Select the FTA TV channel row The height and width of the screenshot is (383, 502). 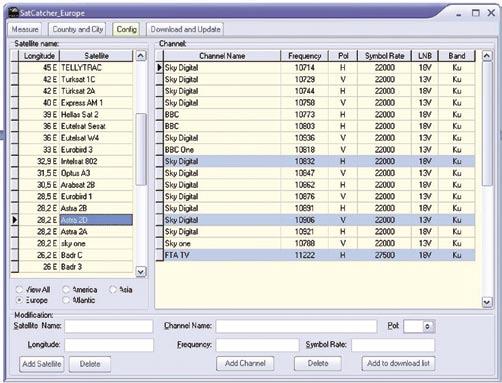(x=319, y=255)
